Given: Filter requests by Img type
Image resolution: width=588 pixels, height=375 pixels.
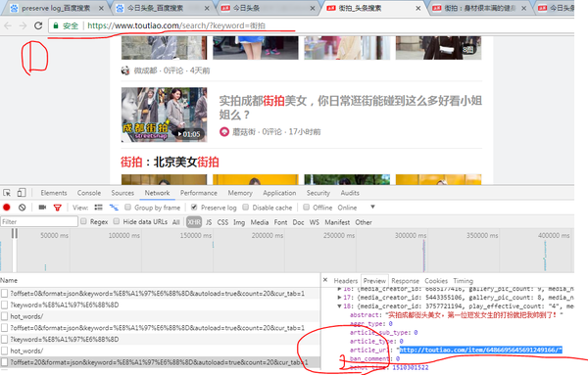Looking at the screenshot, I should [x=239, y=222].
